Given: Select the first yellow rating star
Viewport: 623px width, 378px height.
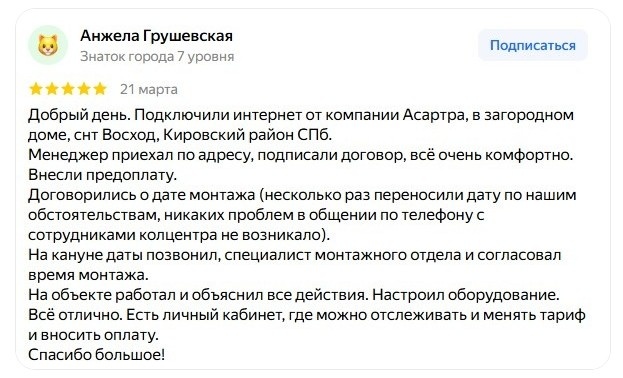Looking at the screenshot, I should pos(36,89).
